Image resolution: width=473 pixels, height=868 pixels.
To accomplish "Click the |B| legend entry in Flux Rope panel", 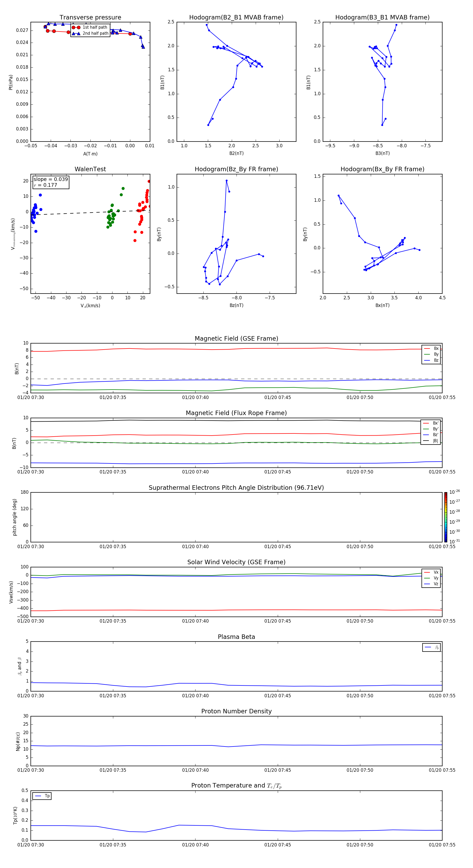I will point(431,441).
